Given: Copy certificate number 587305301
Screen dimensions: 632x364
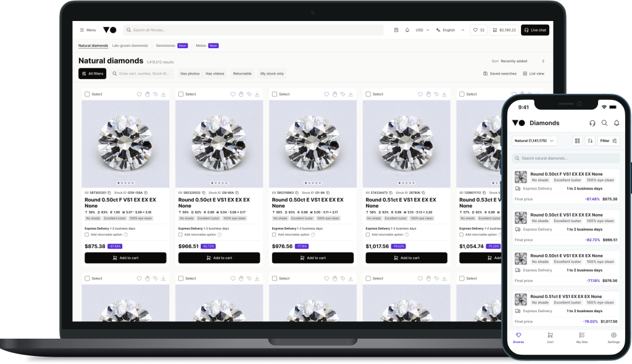Looking at the screenshot, I should coord(109,192).
